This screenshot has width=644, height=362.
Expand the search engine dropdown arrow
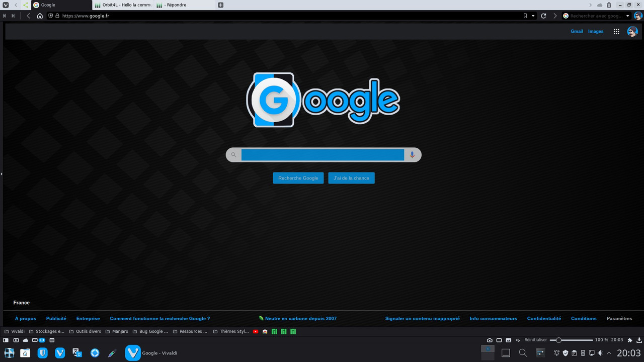point(628,16)
